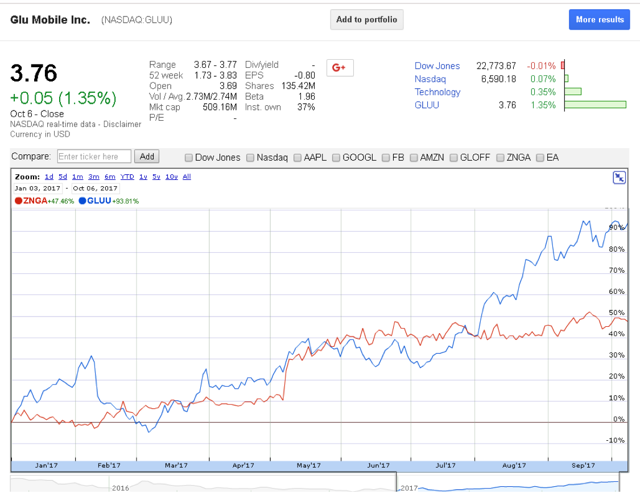The image size is (640, 492).
Task: Toggle the GOOGL compare checkbox
Action: tap(336, 158)
